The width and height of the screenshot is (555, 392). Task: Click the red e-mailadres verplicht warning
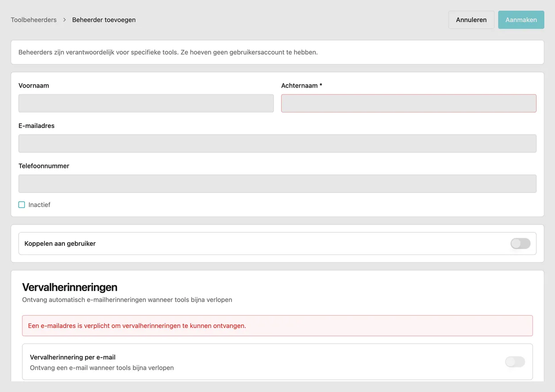(277, 326)
